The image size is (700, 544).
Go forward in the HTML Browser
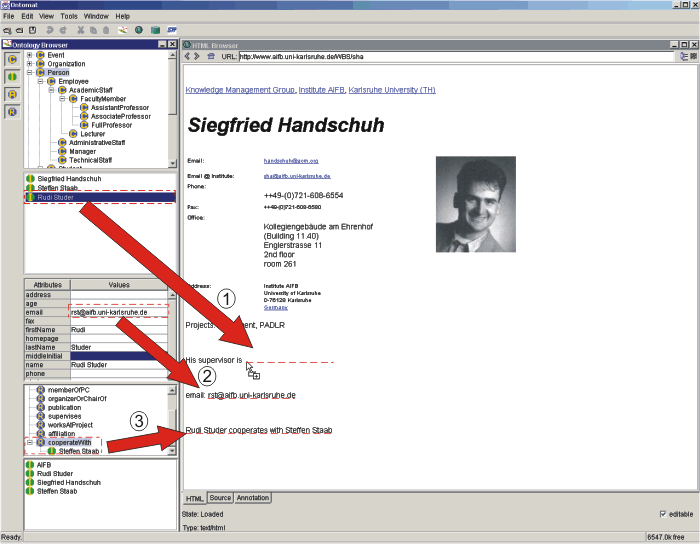(x=196, y=56)
